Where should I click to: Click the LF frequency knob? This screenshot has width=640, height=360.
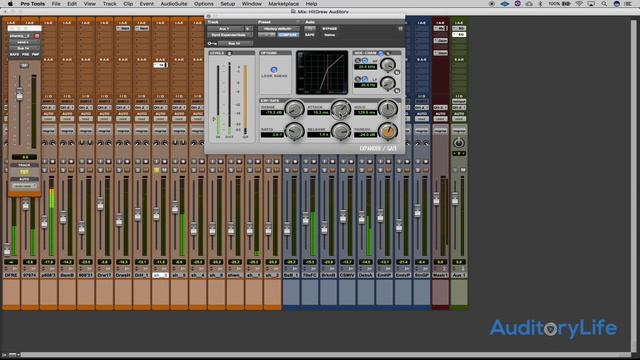tap(387, 83)
